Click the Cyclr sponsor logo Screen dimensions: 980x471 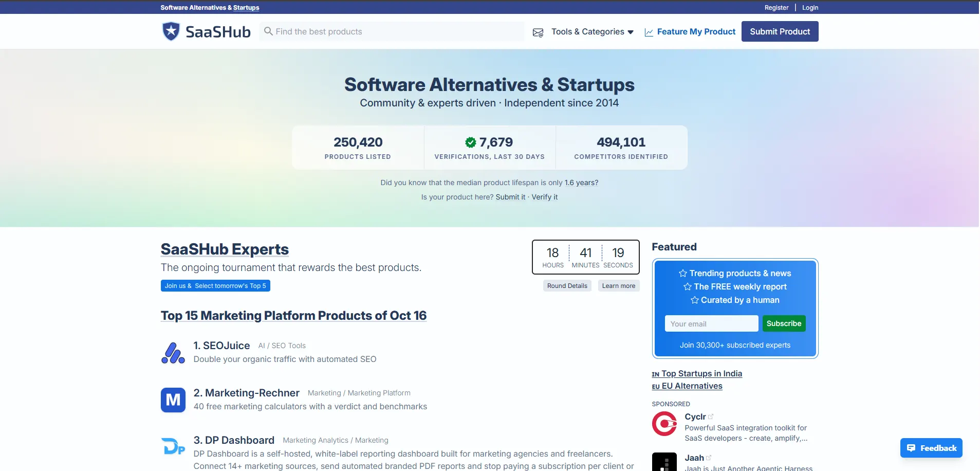tap(664, 424)
